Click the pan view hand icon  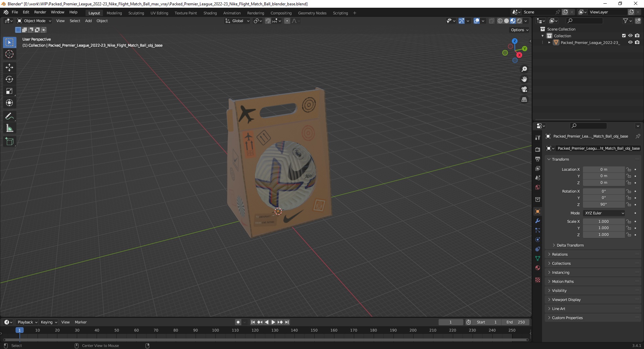[x=524, y=79]
